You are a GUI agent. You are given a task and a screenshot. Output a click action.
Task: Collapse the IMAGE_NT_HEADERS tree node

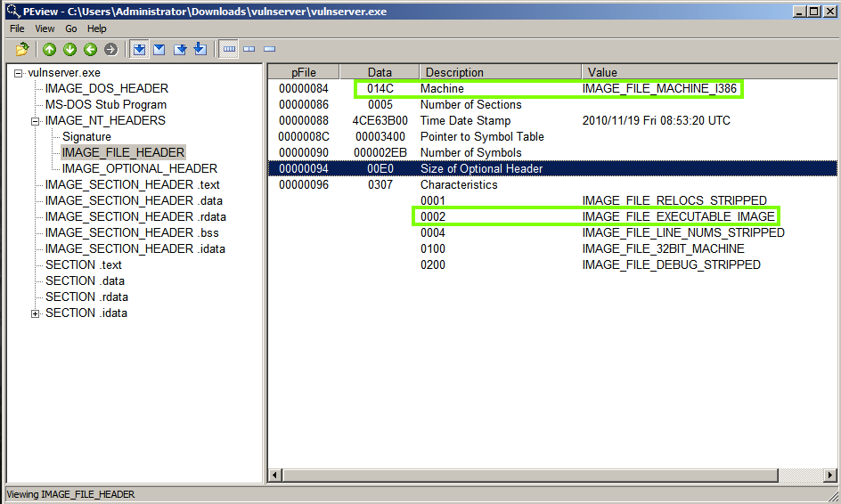tap(36, 121)
